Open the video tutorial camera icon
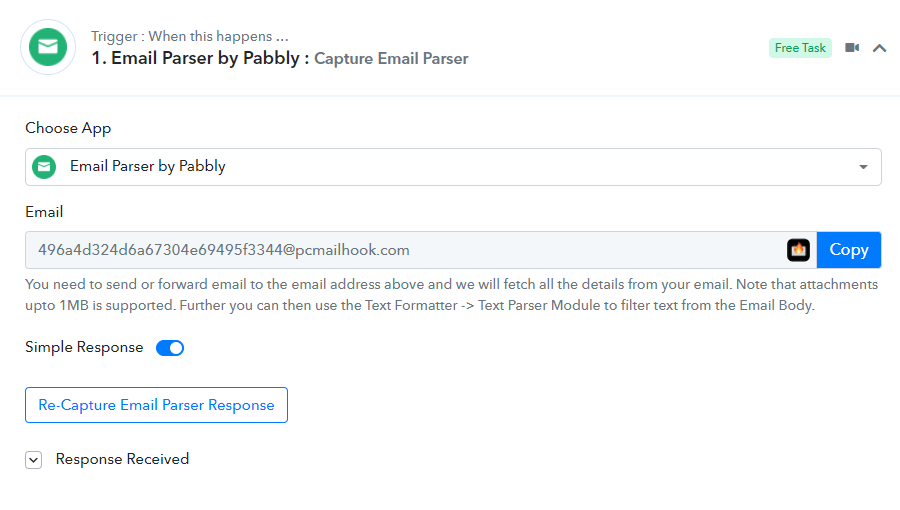 click(852, 48)
